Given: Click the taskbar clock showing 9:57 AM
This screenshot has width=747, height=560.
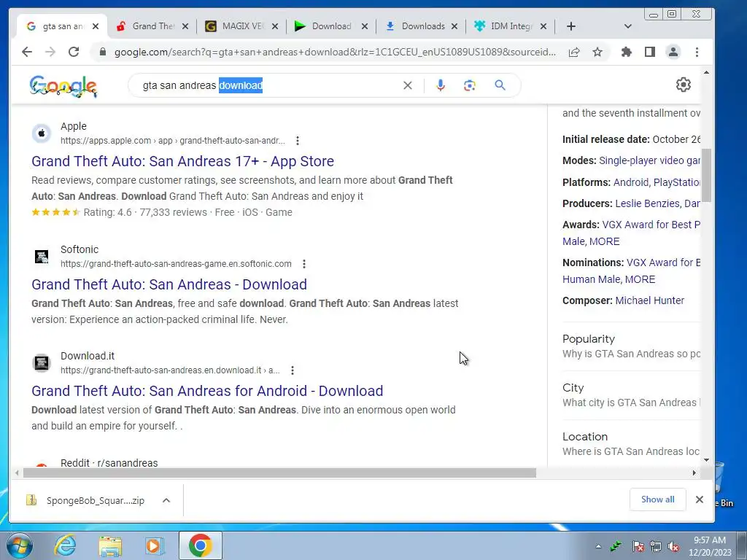Looking at the screenshot, I should pyautogui.click(x=710, y=546).
